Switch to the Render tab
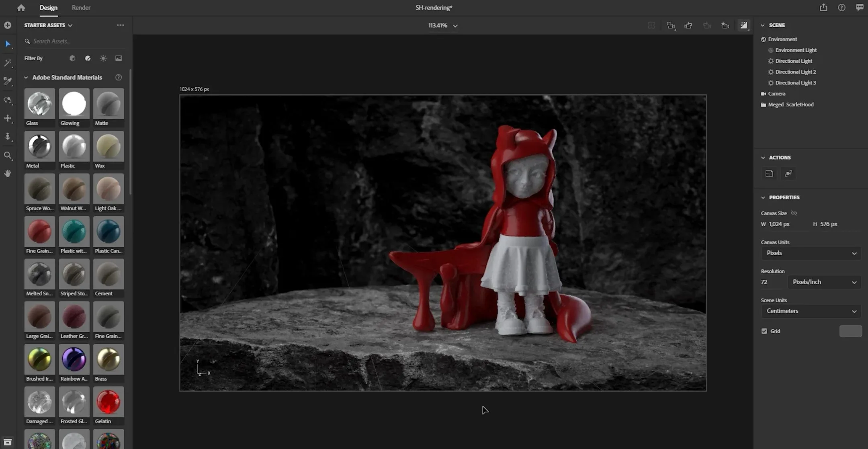 pos(81,8)
